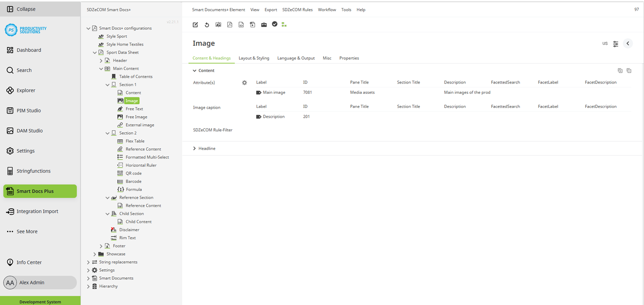
Task: Click the undo/revert arrow toolbar icon
Action: (x=207, y=25)
